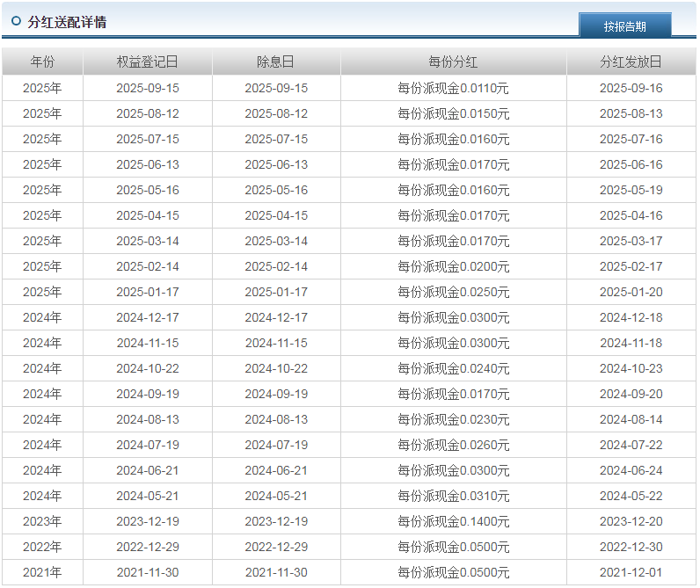The image size is (700, 588).
Task: Select payout date 2024-10-23
Action: 631,368
